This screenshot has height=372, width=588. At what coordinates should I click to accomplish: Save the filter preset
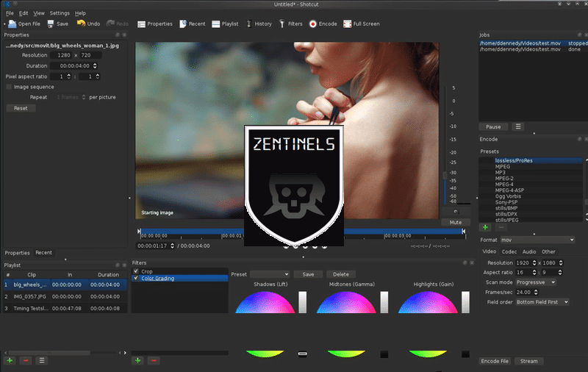308,274
